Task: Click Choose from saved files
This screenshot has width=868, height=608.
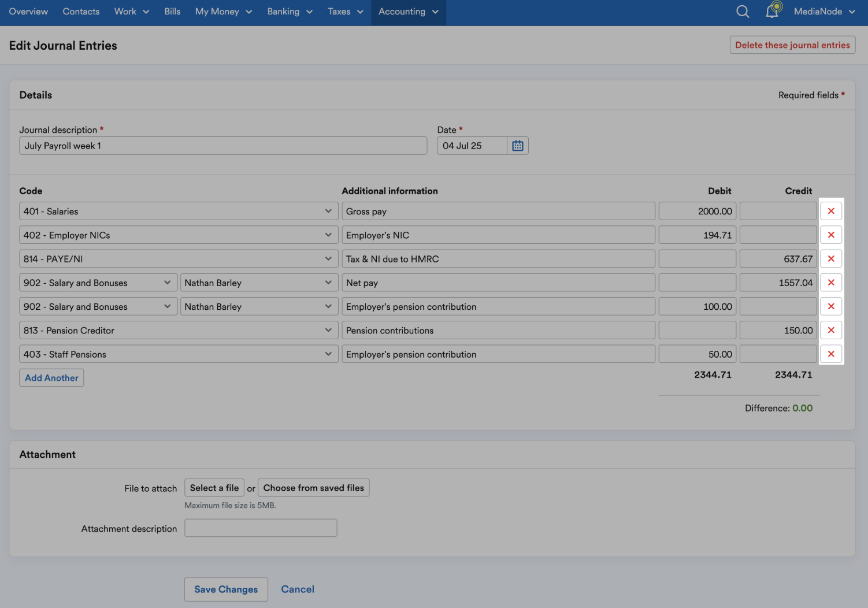Action: pyautogui.click(x=314, y=488)
